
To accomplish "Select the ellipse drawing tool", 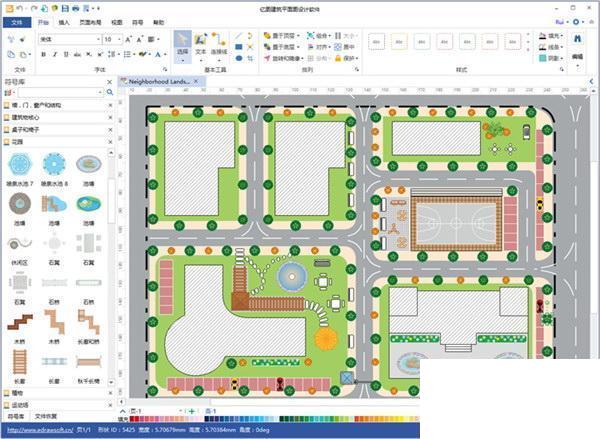I will click(x=239, y=58).
